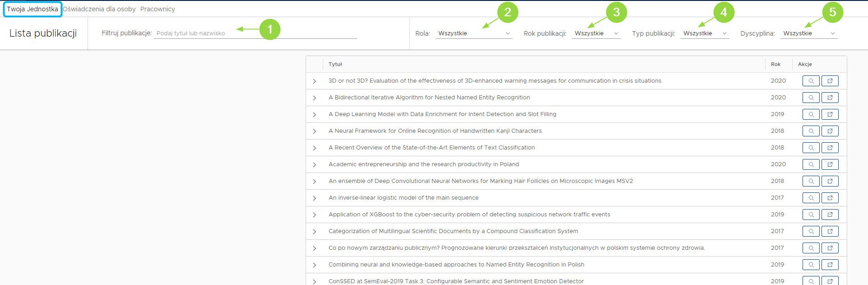Open the Typ publikacji dropdown
868x285 pixels.
pyautogui.click(x=705, y=33)
